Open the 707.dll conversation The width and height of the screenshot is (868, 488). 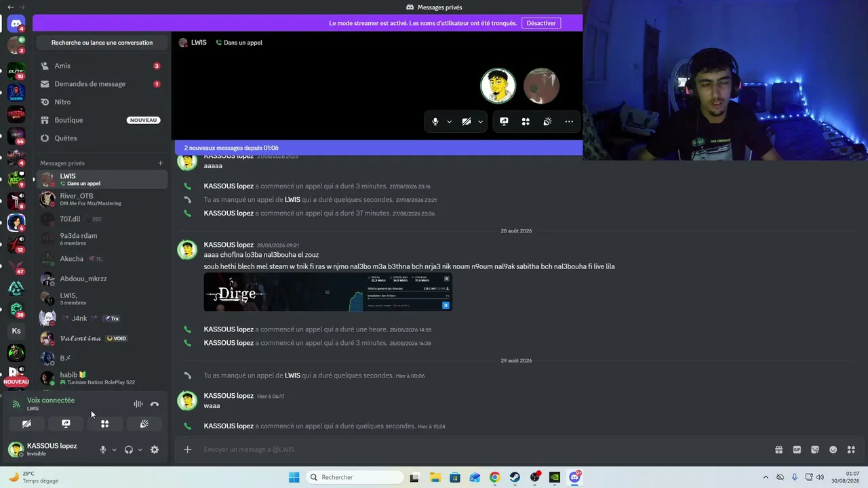(x=101, y=219)
